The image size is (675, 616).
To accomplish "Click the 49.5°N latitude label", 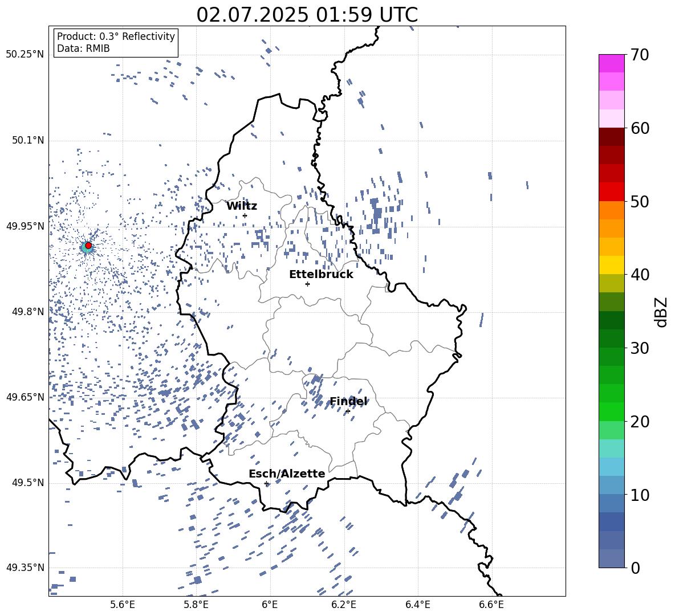I will (28, 482).
